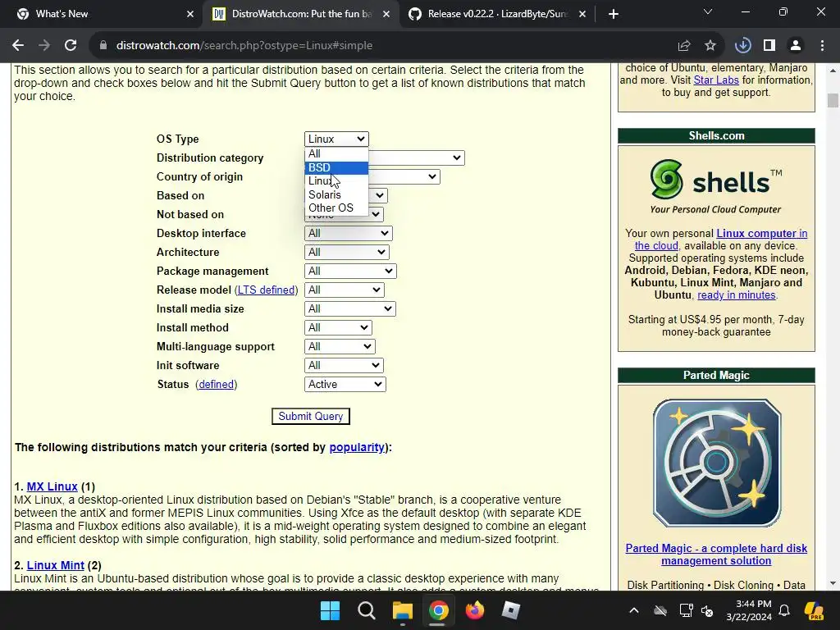Go back to the previous page
Screen dimensions: 840x630
(18, 46)
